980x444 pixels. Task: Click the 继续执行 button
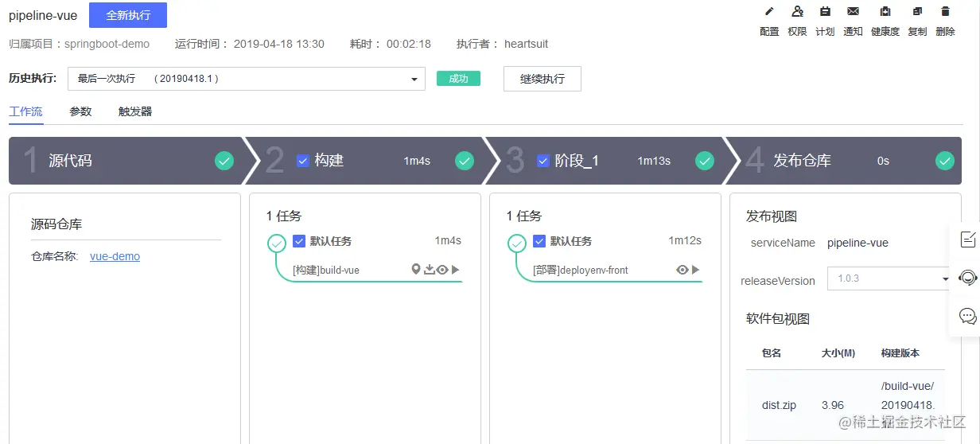click(542, 79)
